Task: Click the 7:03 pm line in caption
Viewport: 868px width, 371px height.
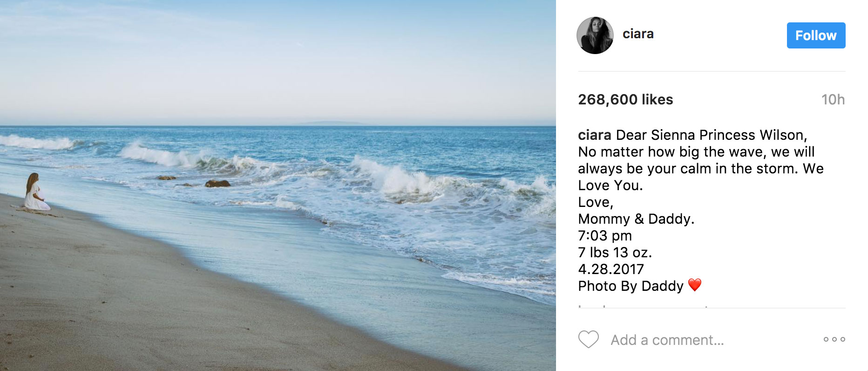Action: [605, 236]
